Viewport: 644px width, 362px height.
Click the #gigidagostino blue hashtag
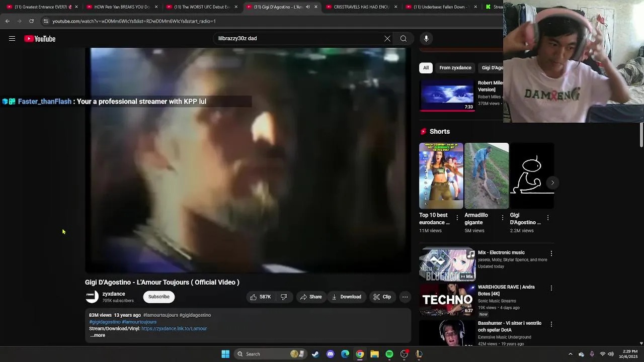click(x=105, y=322)
